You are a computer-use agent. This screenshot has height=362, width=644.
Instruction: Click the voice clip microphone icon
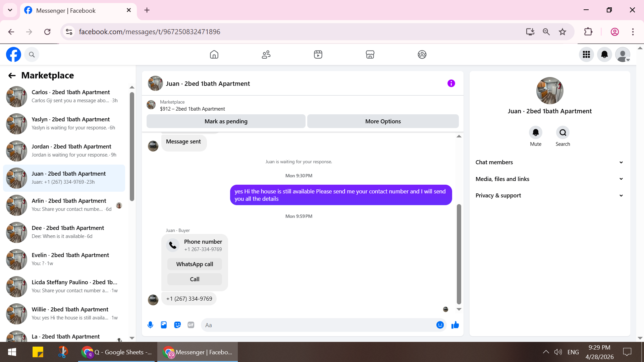point(150,325)
